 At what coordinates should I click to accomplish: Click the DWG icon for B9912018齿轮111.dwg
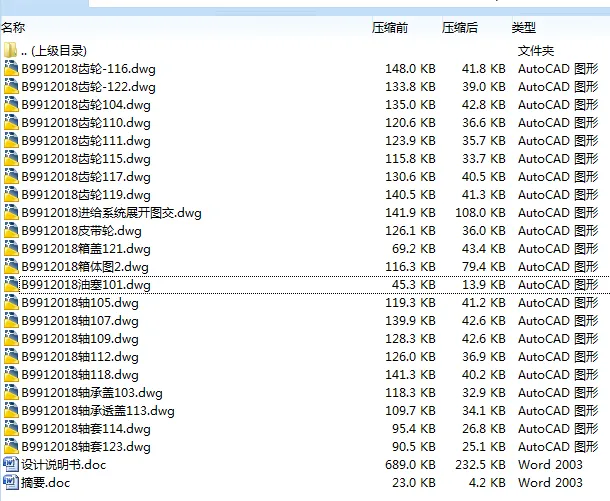(11, 140)
